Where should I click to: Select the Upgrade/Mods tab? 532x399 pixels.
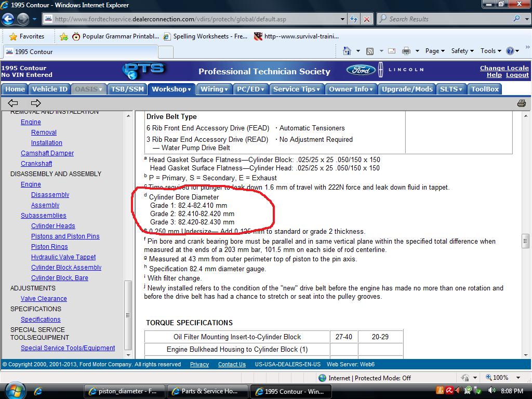click(x=407, y=89)
